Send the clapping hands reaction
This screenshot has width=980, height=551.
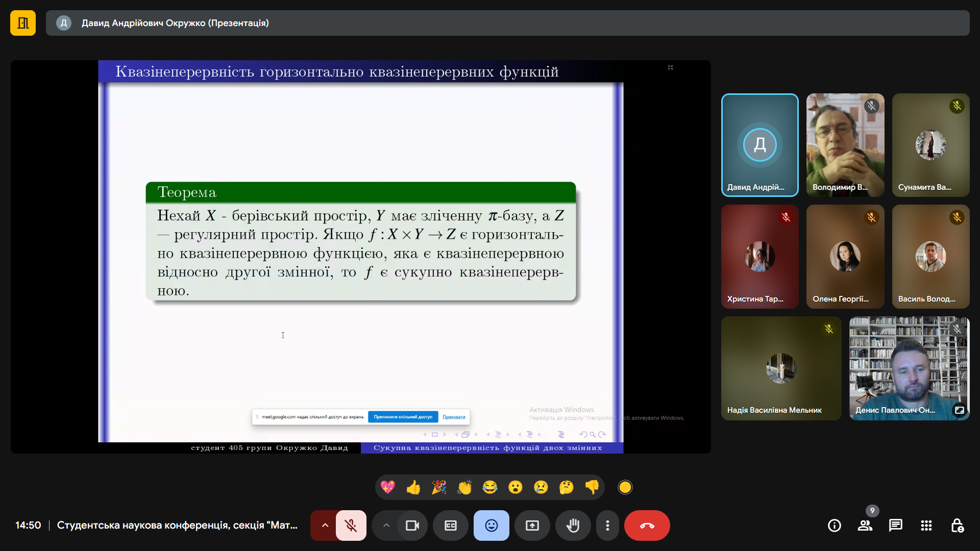pos(464,487)
